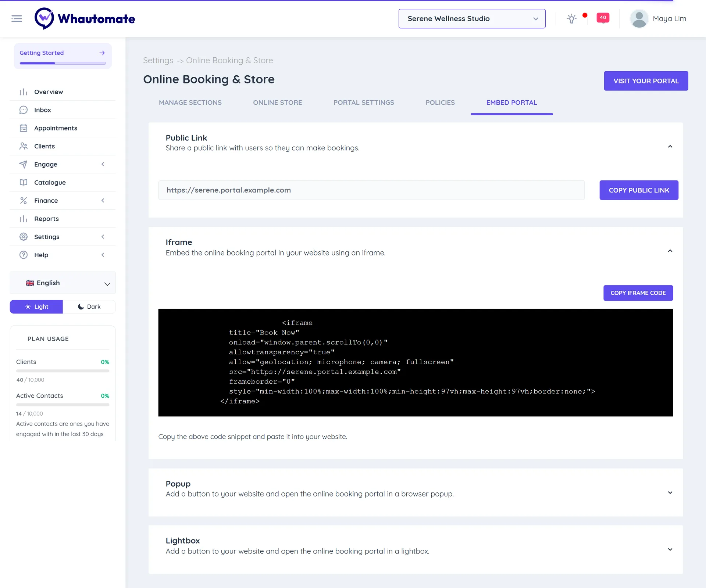Expand the Popup section
706x588 pixels.
click(670, 492)
